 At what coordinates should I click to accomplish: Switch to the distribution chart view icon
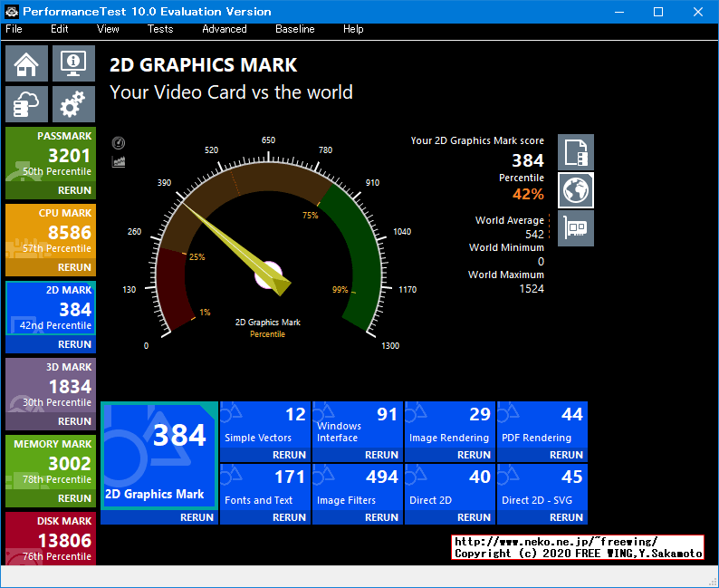click(118, 161)
